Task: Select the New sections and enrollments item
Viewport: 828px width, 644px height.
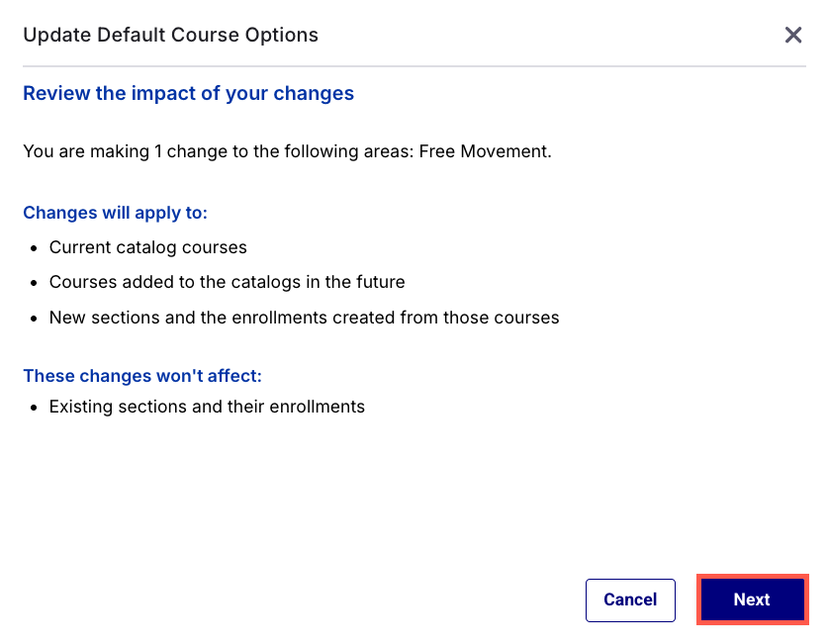Action: (x=304, y=318)
